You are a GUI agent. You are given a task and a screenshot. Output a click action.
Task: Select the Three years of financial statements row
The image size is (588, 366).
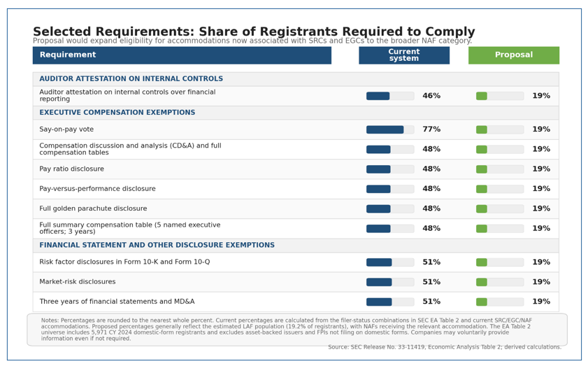(296, 302)
